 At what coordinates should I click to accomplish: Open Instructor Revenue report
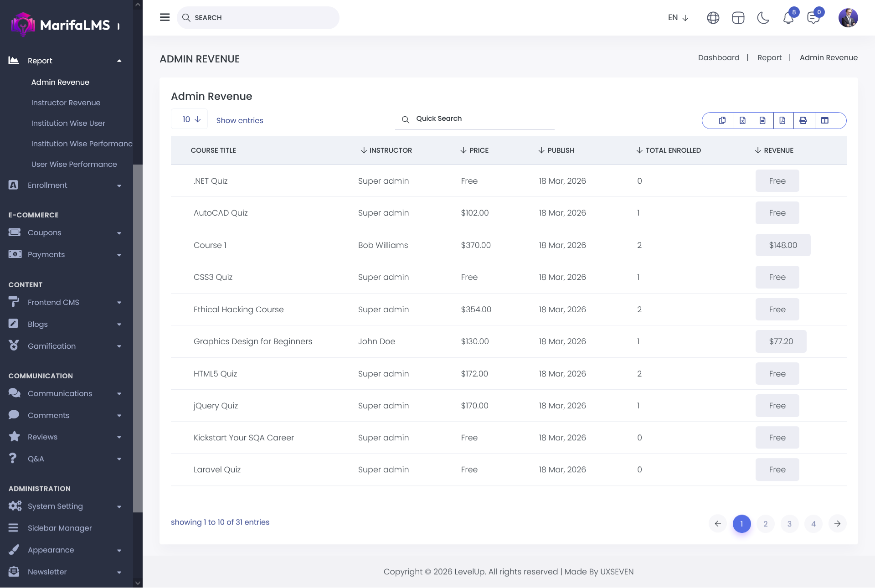tap(66, 103)
